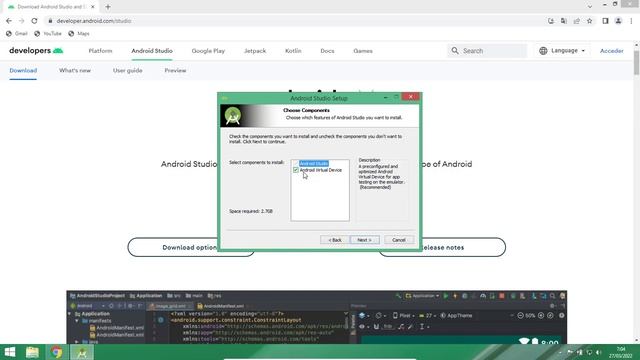
Task: Open Chrome three-dot menu
Action: pyautogui.click(x=631, y=21)
